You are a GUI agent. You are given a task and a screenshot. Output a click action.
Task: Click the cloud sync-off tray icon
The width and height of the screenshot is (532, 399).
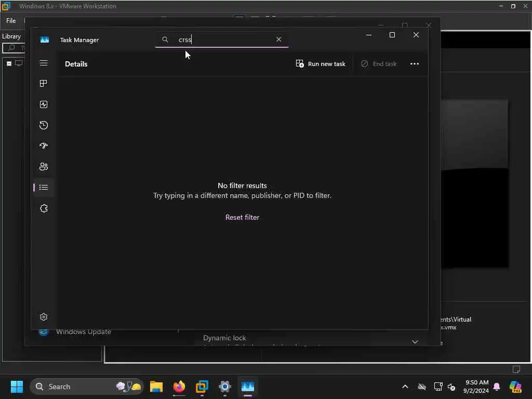coord(422,387)
